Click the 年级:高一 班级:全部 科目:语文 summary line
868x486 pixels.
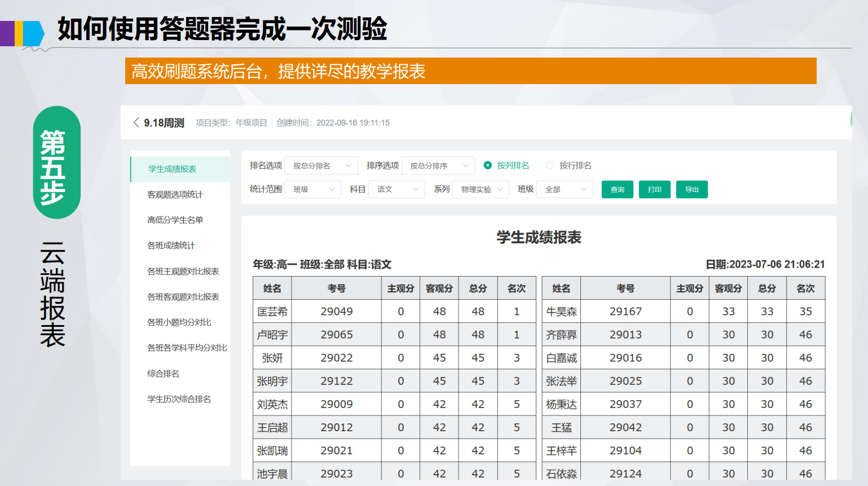coord(322,264)
